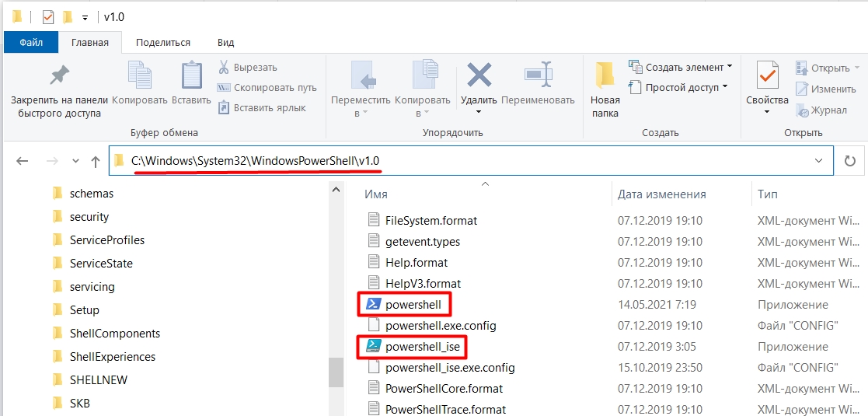The width and height of the screenshot is (868, 416).
Task: Select FileSystem.format file
Action: click(422, 221)
